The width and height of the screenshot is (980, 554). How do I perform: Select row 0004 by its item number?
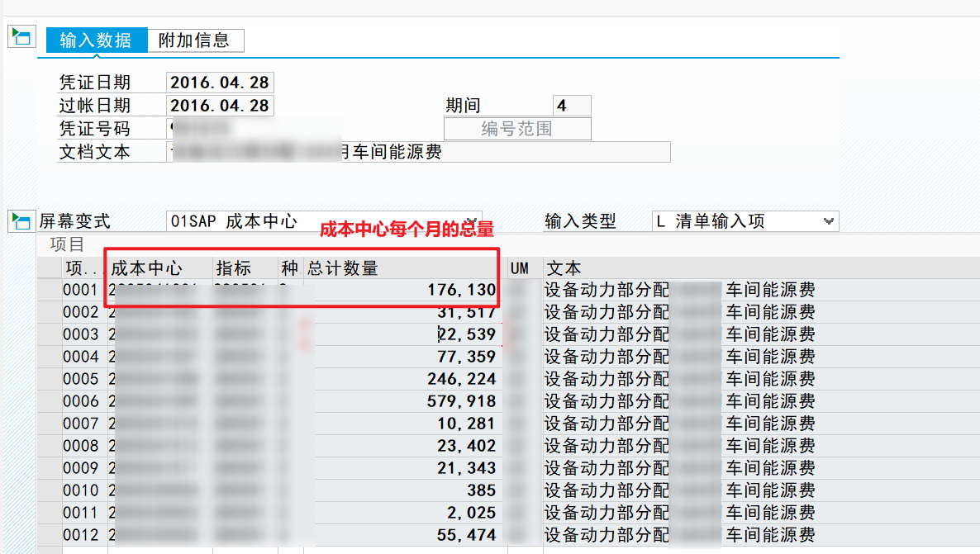[x=81, y=357]
